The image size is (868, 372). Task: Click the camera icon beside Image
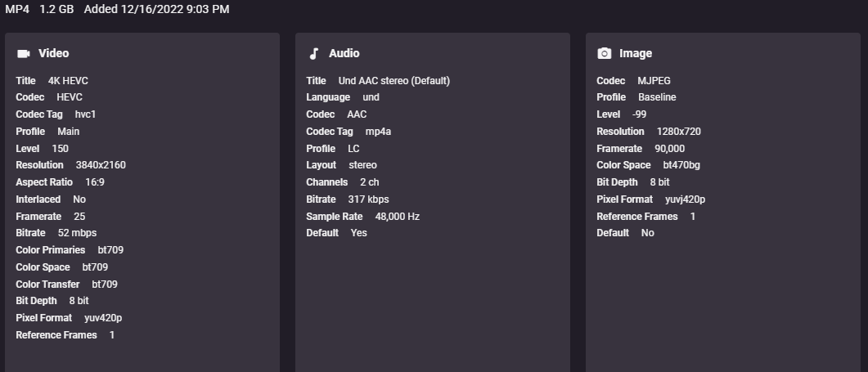604,53
